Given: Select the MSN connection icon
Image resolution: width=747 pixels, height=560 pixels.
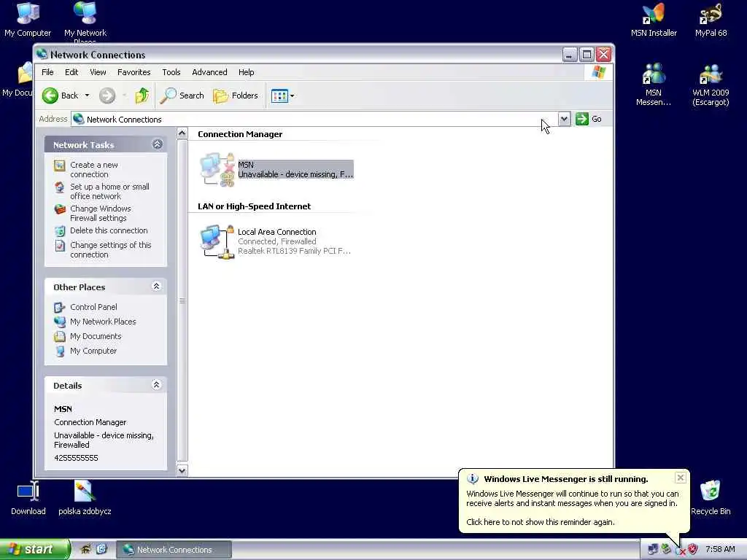Looking at the screenshot, I should tap(217, 169).
